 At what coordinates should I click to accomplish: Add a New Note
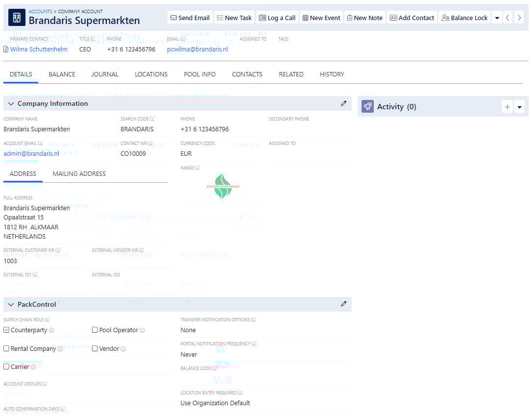(365, 18)
